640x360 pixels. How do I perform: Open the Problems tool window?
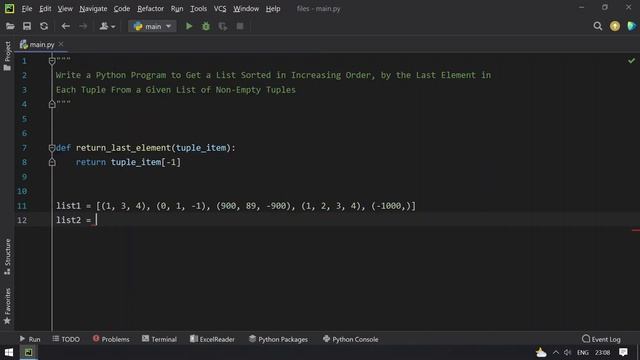pyautogui.click(x=111, y=339)
